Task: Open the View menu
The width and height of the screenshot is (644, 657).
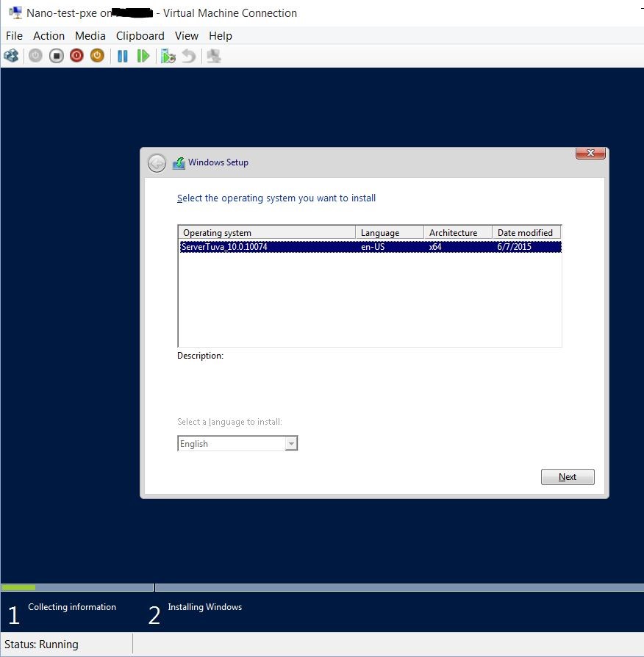Action: point(187,35)
